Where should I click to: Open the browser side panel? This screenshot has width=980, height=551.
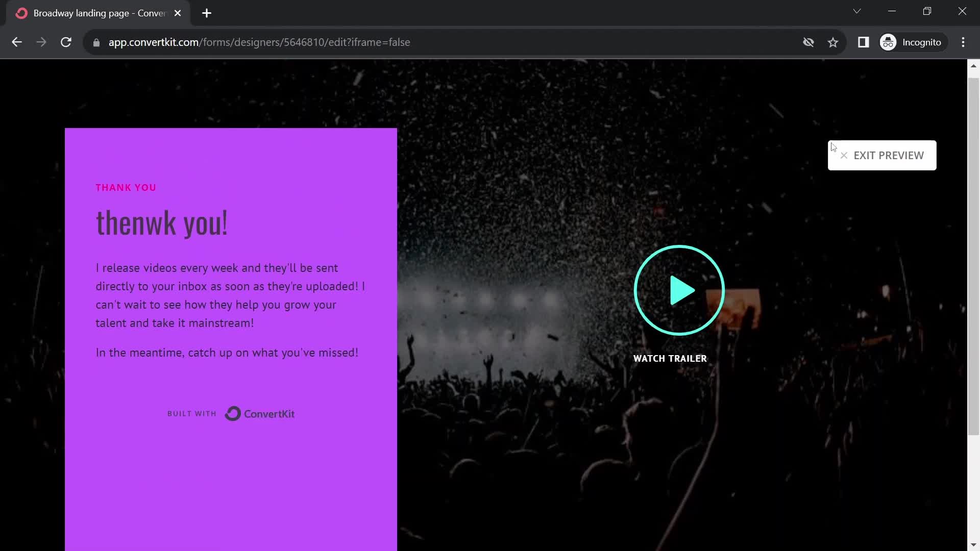[x=864, y=42]
